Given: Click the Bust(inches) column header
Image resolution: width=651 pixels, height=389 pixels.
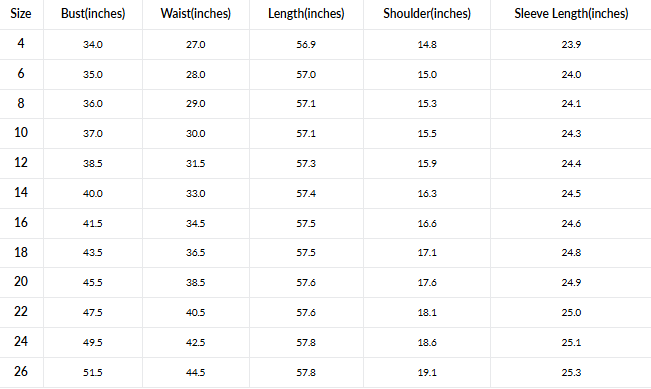Looking at the screenshot, I should point(93,14).
